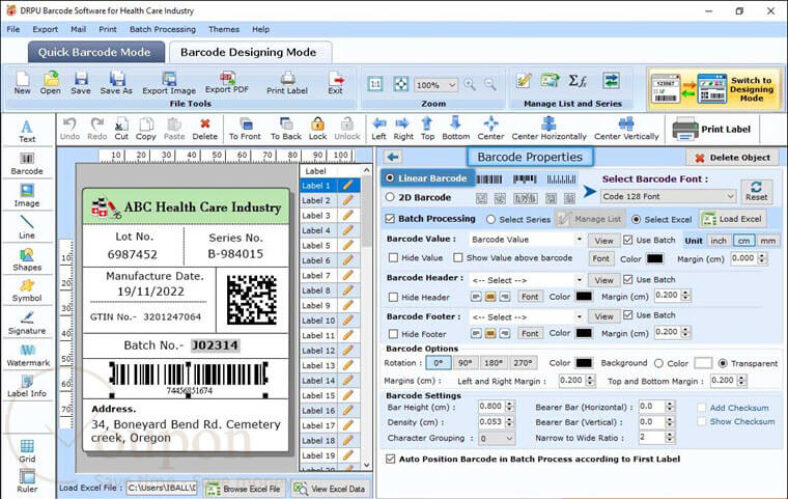Click the Reset button
788x499 pixels.
point(756,191)
